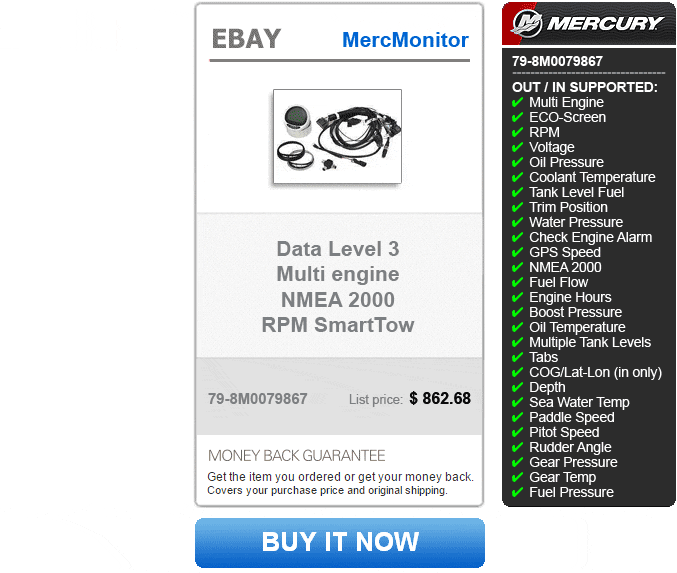Click the checkmark beside Rudder Angle
The image size is (677, 573).
[x=517, y=447]
